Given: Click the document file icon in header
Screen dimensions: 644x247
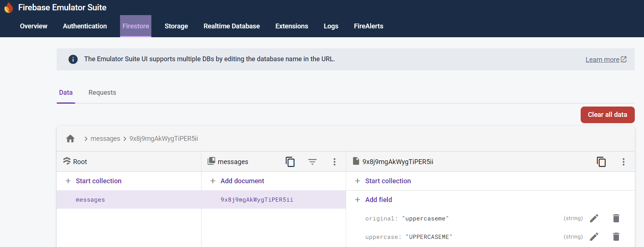Looking at the screenshot, I should tap(356, 161).
